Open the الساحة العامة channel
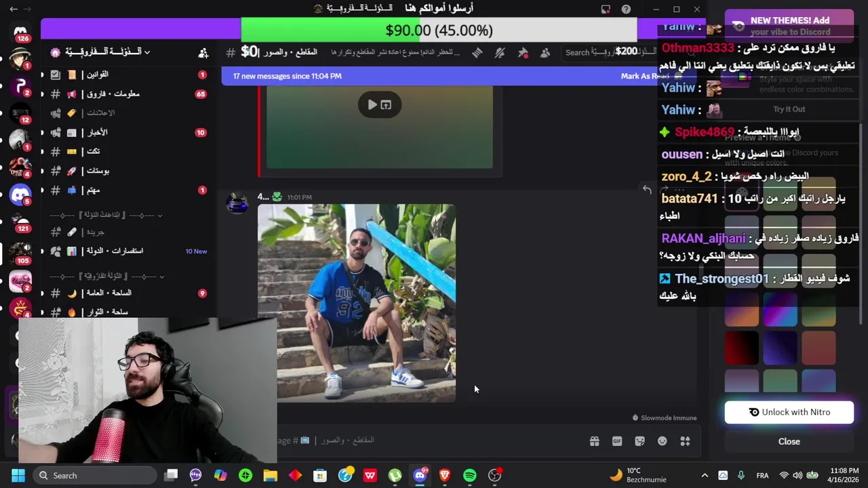The height and width of the screenshot is (488, 868). [x=129, y=293]
